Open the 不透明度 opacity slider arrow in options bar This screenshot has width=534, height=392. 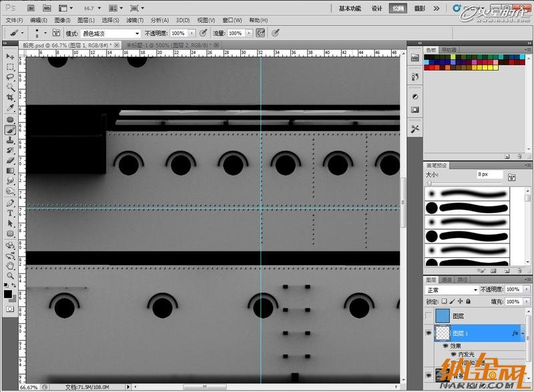click(192, 33)
